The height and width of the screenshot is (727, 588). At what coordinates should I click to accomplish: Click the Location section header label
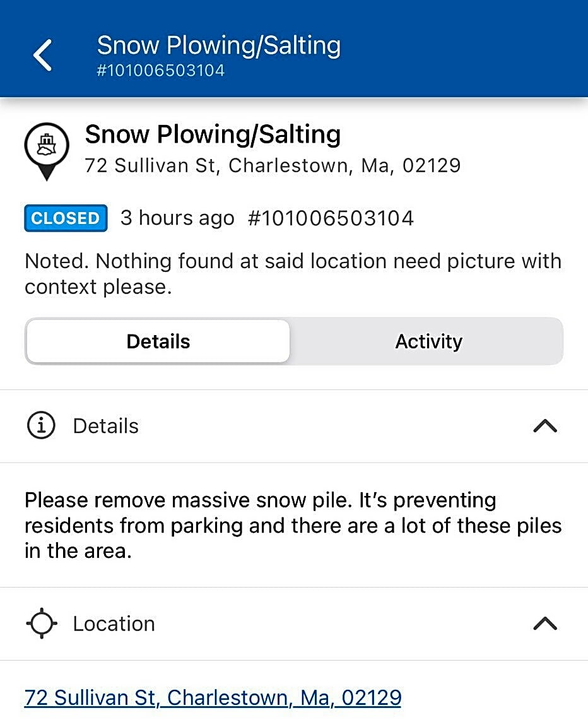pyautogui.click(x=114, y=624)
